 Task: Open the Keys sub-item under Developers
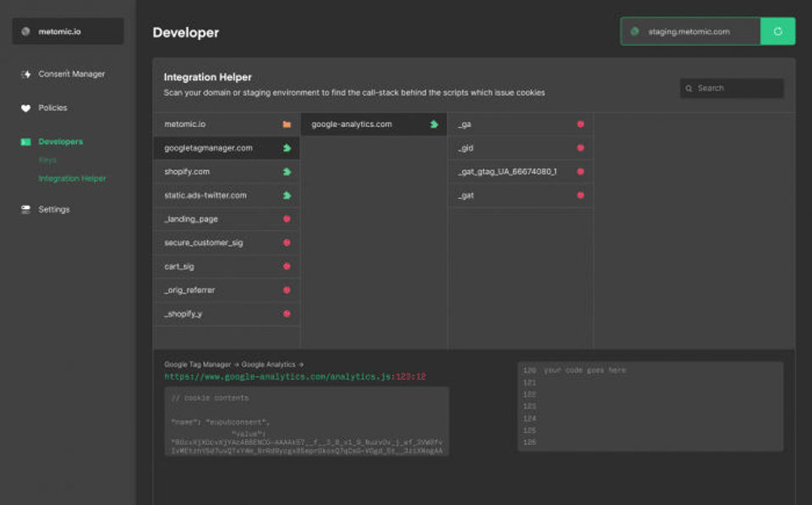pyautogui.click(x=47, y=160)
